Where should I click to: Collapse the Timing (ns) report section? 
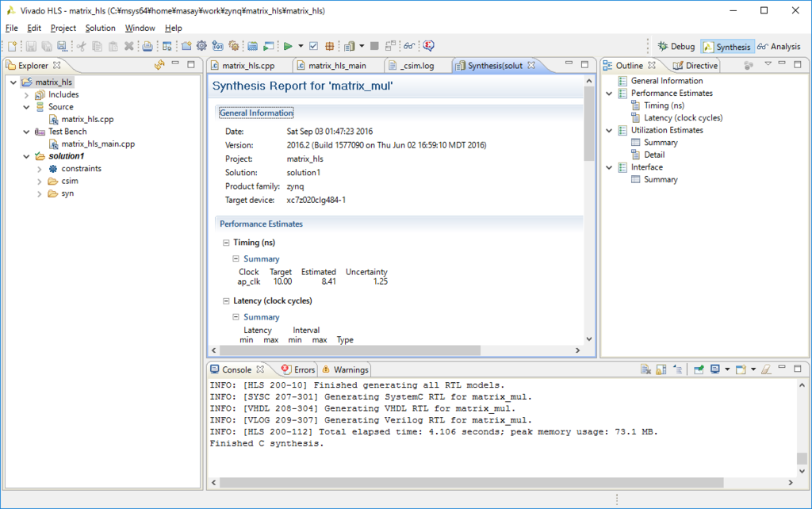pos(226,243)
